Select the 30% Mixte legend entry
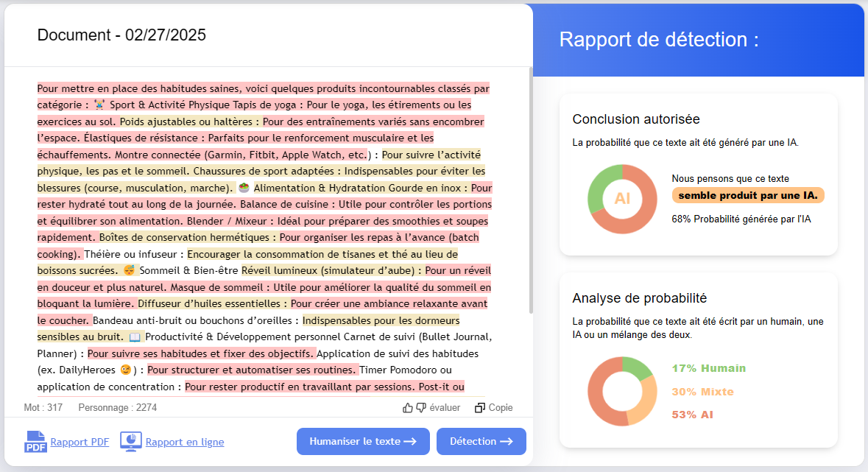This screenshot has height=472, width=868. pos(702,392)
